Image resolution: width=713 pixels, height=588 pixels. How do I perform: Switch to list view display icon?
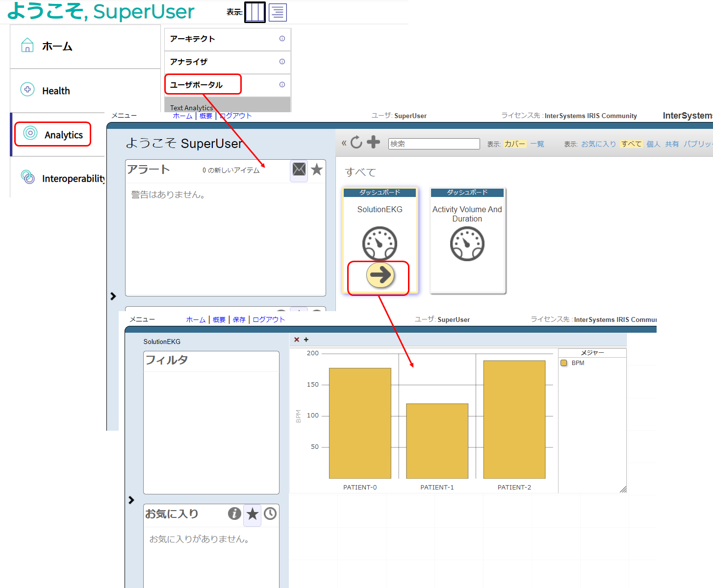tap(278, 12)
